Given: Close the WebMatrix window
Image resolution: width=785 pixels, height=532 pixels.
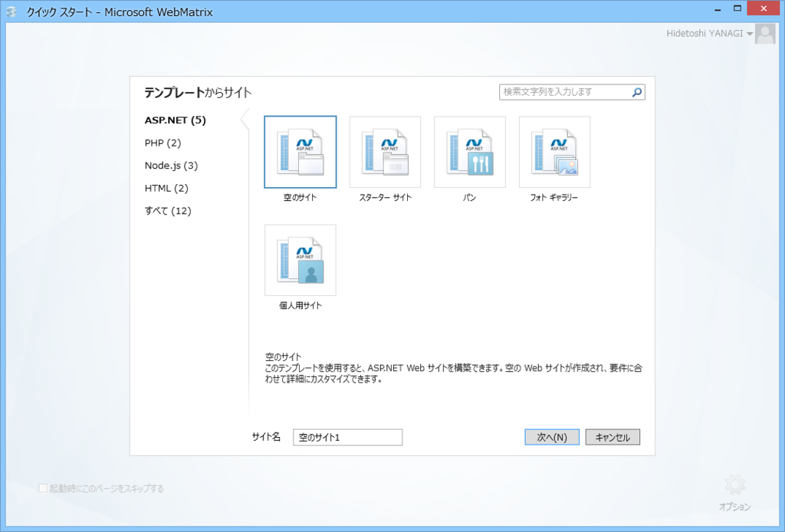Looking at the screenshot, I should [x=764, y=8].
